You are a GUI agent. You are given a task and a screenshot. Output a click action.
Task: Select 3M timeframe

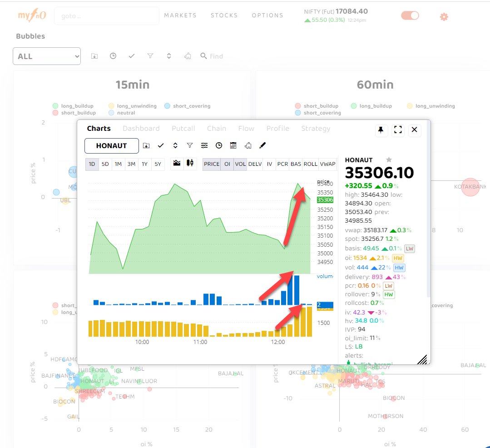coord(131,164)
